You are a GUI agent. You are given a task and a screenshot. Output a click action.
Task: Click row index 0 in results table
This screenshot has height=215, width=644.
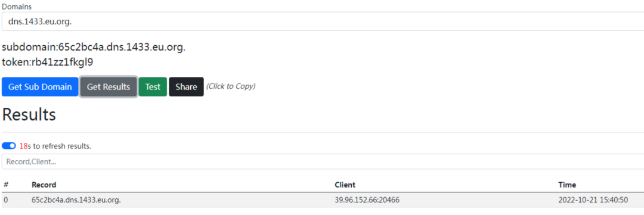coord(6,200)
